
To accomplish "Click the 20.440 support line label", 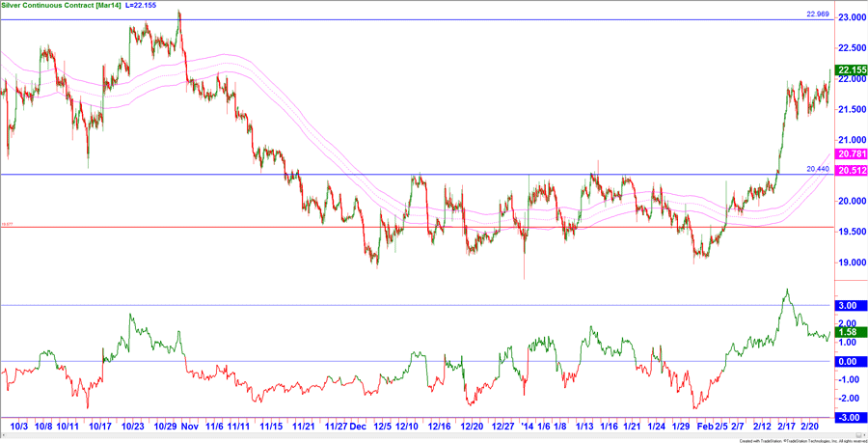I will pos(818,168).
